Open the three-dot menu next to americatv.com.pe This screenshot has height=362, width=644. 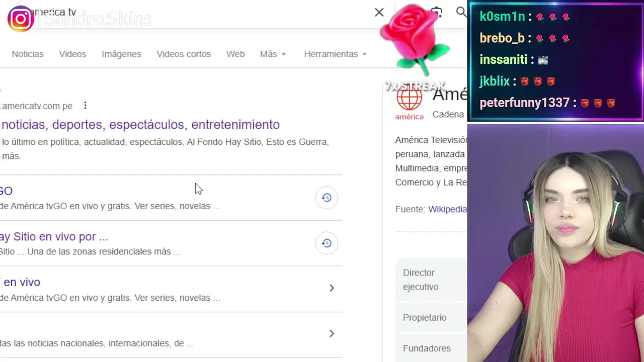pyautogui.click(x=85, y=106)
